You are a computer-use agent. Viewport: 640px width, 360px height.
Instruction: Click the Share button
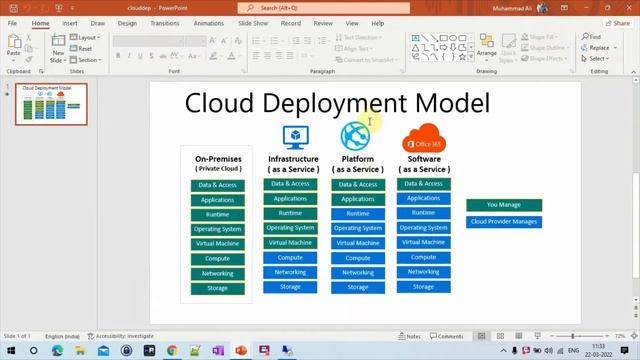coord(618,23)
